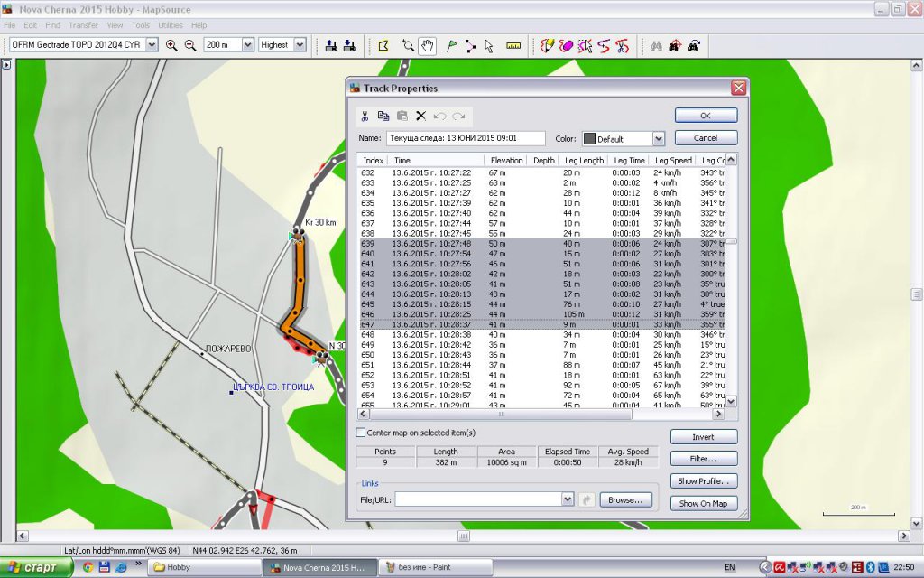
Task: Click the zoom in magnifier icon
Action: click(x=171, y=45)
